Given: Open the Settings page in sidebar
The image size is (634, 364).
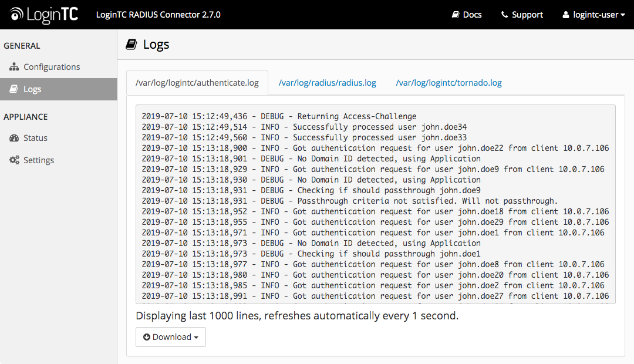Looking at the screenshot, I should tap(59, 160).
